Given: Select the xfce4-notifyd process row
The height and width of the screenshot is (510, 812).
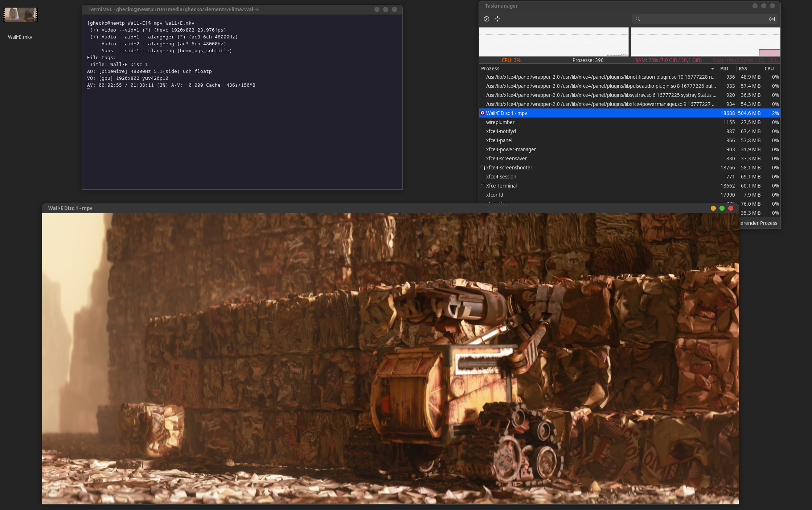Looking at the screenshot, I should pyautogui.click(x=629, y=131).
